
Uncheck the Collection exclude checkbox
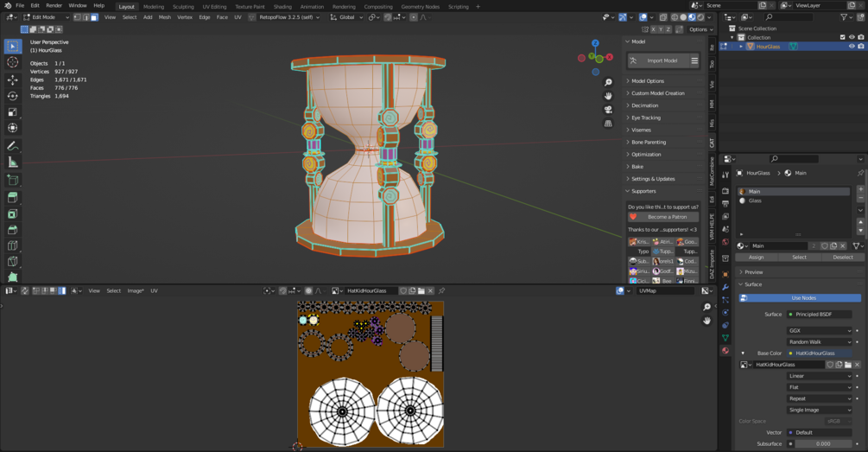[x=842, y=37]
